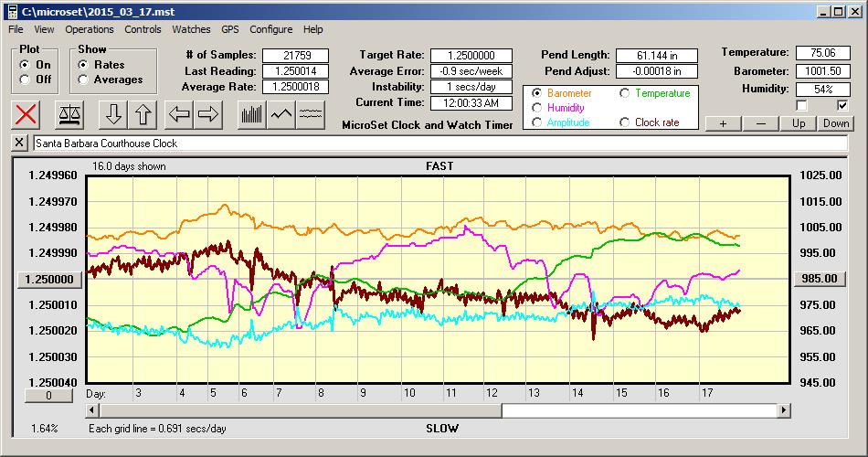Open the GPS menu
The height and width of the screenshot is (457, 868).
coord(229,29)
